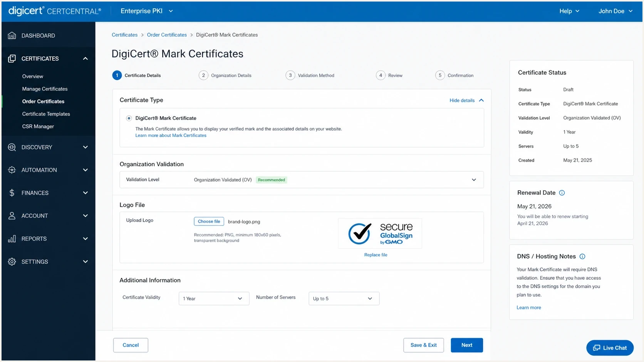Viewport: 644px width, 362px height.
Task: Open Learn more about Mark Certificates link
Action: [171, 135]
